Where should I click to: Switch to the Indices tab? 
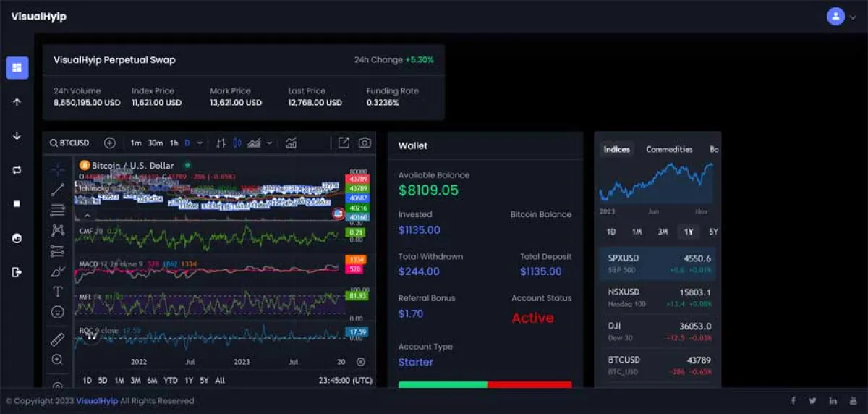tap(617, 149)
